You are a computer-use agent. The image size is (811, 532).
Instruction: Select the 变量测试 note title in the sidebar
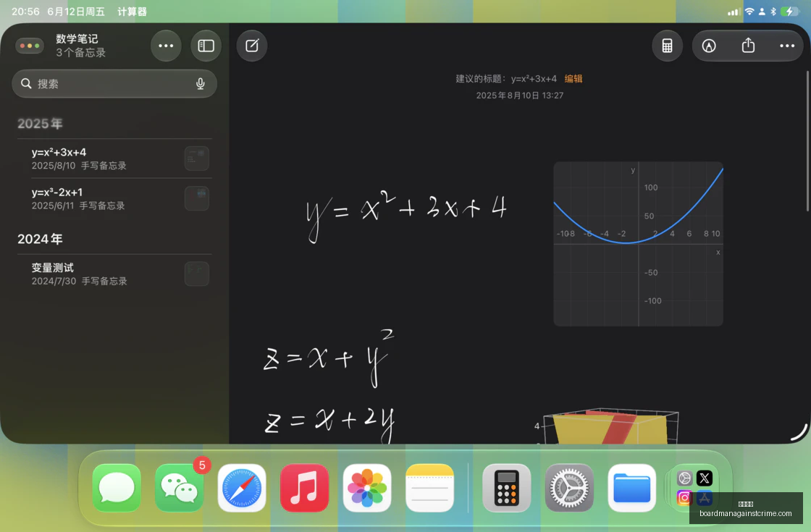tap(52, 268)
